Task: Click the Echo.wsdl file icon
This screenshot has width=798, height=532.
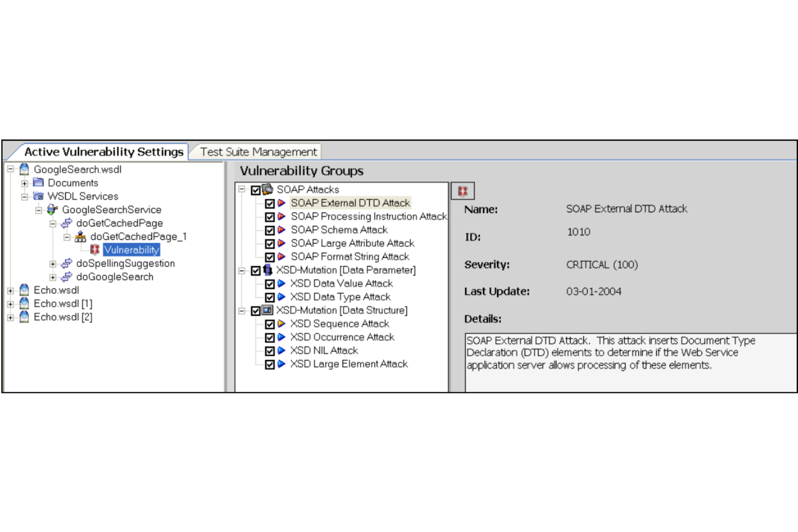Action: pos(24,290)
